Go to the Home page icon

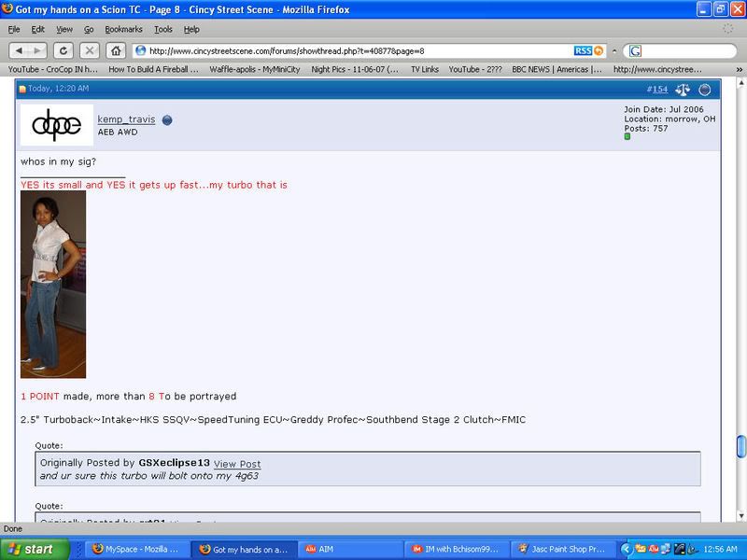(115, 50)
